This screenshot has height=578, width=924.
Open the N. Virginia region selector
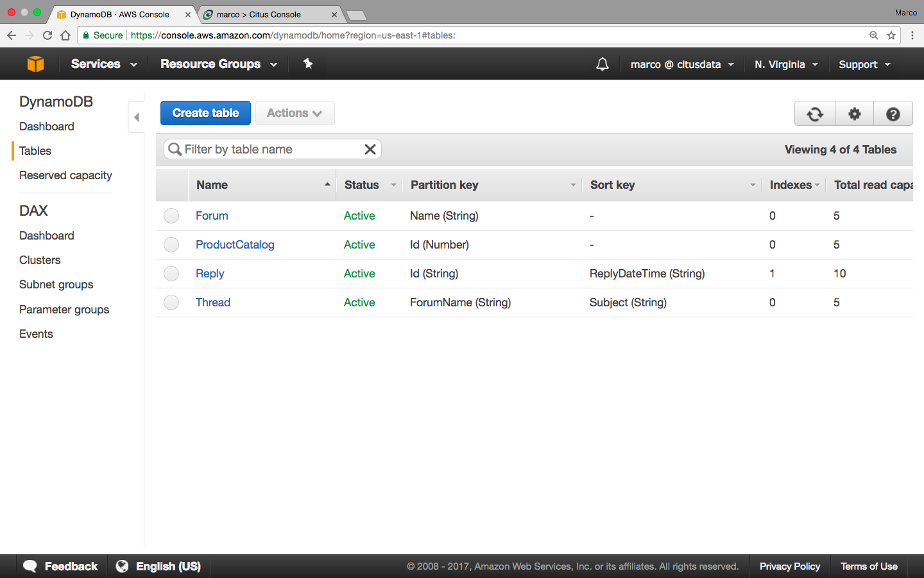tap(787, 64)
